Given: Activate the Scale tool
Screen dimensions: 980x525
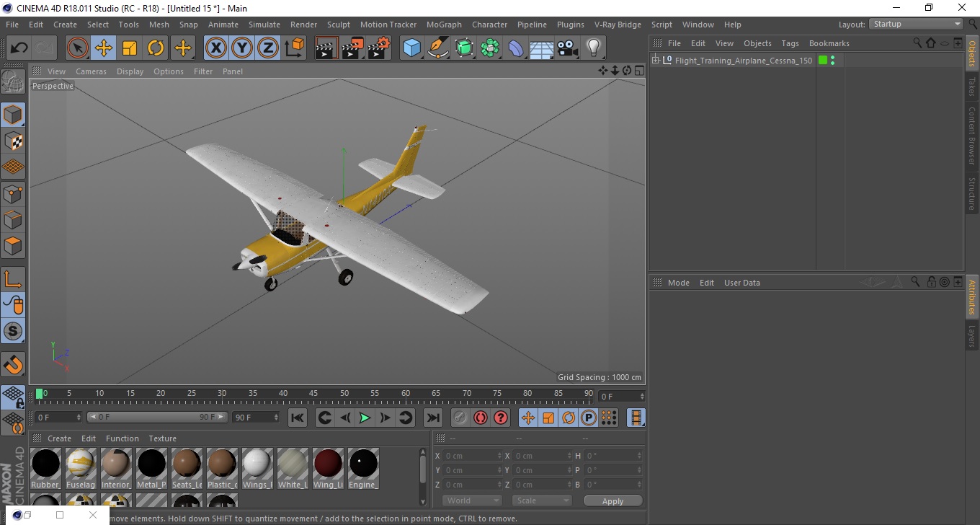Looking at the screenshot, I should point(130,48).
